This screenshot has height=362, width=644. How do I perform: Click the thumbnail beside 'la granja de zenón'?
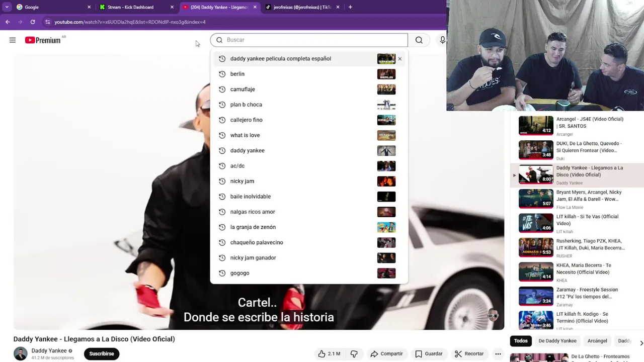pyautogui.click(x=386, y=227)
